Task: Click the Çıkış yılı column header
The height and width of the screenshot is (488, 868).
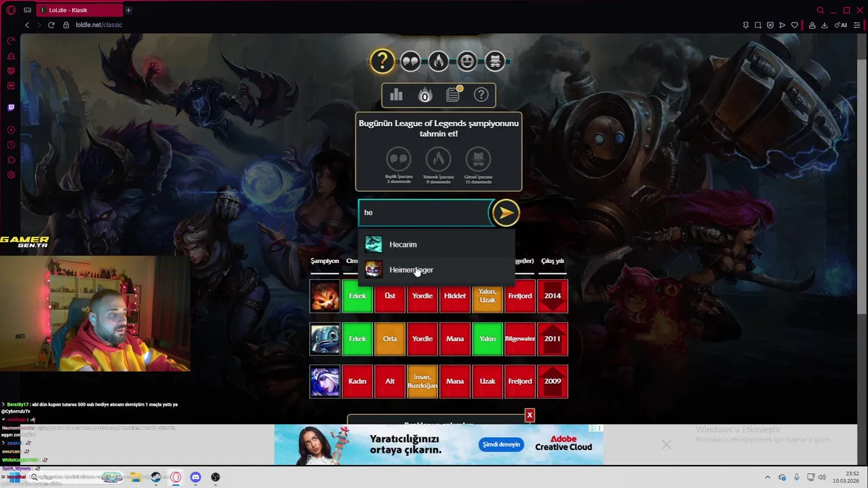Action: (x=553, y=261)
